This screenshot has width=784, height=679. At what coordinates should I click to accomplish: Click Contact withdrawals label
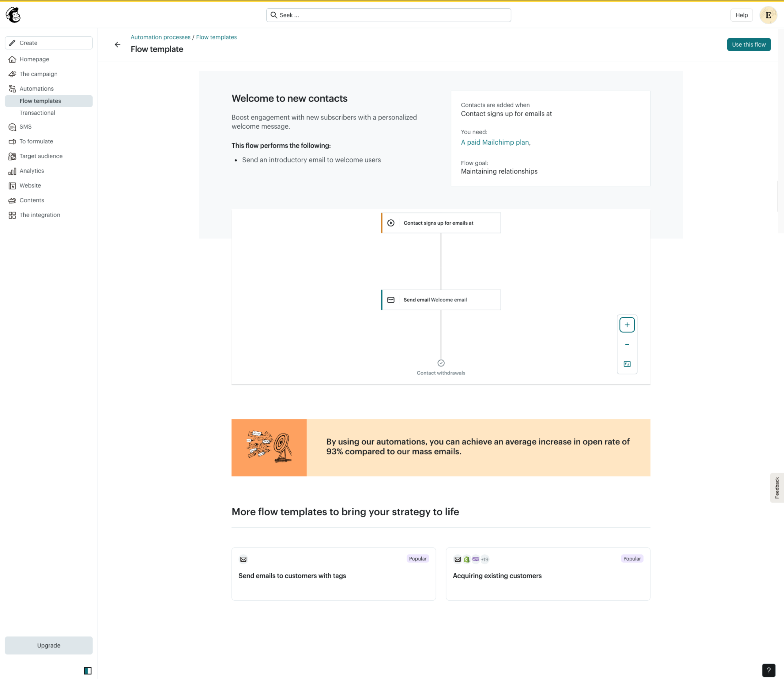click(441, 373)
